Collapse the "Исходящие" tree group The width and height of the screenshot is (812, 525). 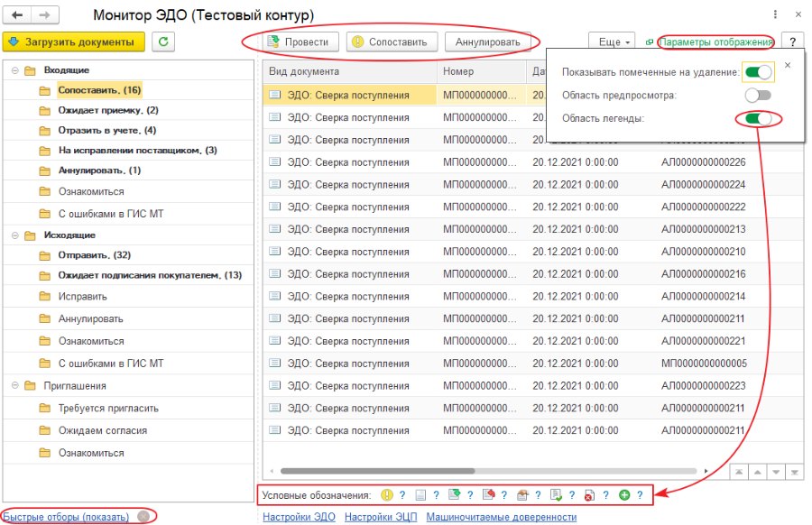pos(15,235)
